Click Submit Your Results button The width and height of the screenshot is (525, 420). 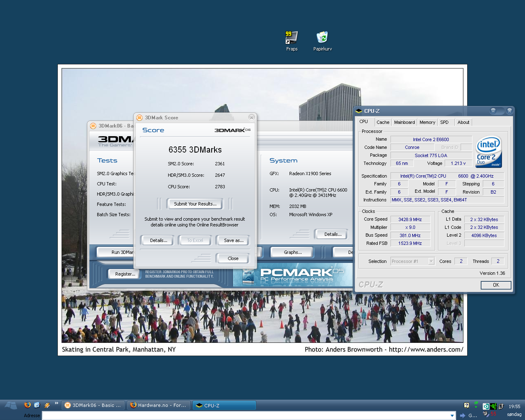pos(195,204)
